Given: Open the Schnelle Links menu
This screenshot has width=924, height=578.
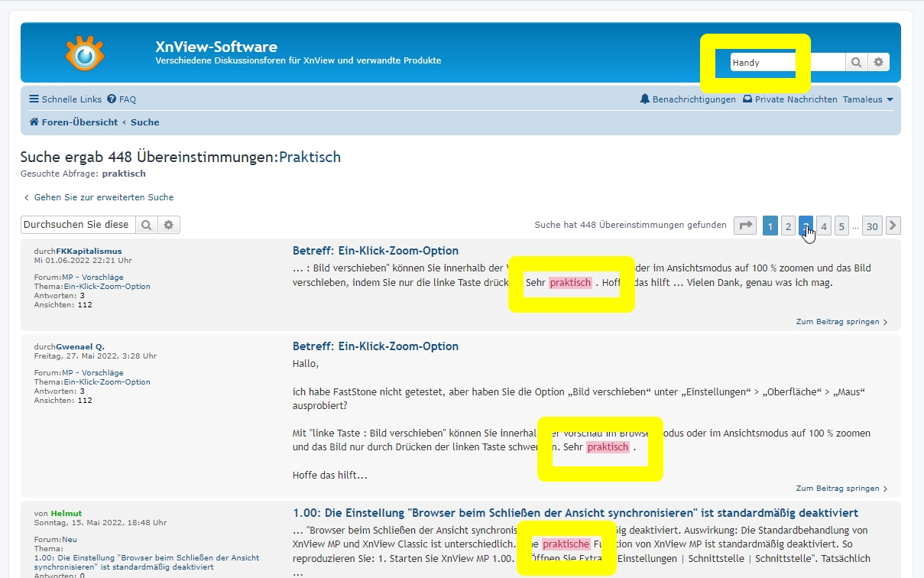Looking at the screenshot, I should pyautogui.click(x=66, y=99).
